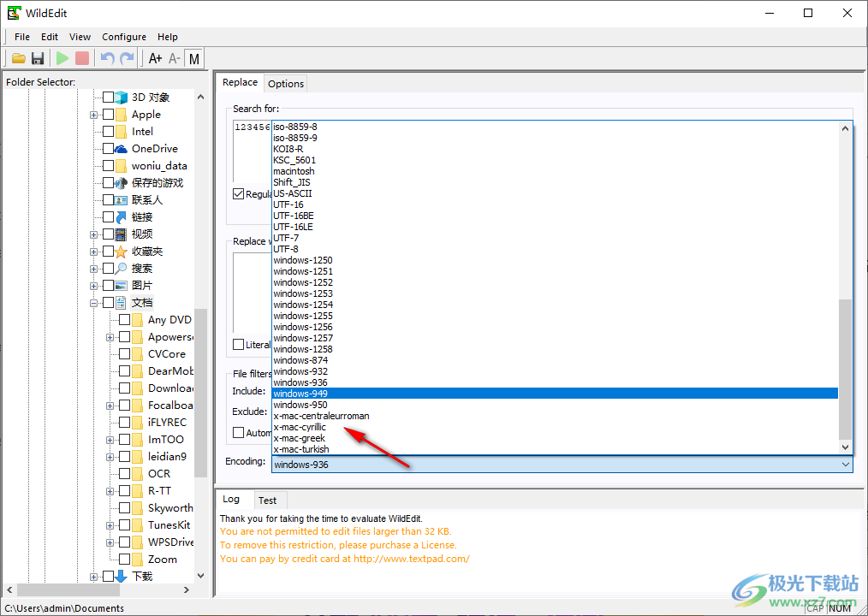The width and height of the screenshot is (868, 616).
Task: Enable the Literal option checkbox
Action: coord(239,345)
